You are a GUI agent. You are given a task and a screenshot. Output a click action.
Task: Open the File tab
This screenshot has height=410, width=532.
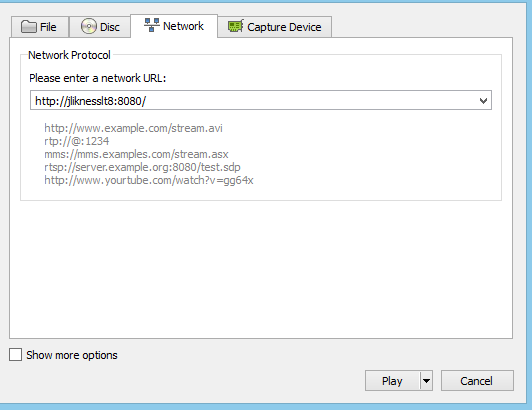pos(40,27)
